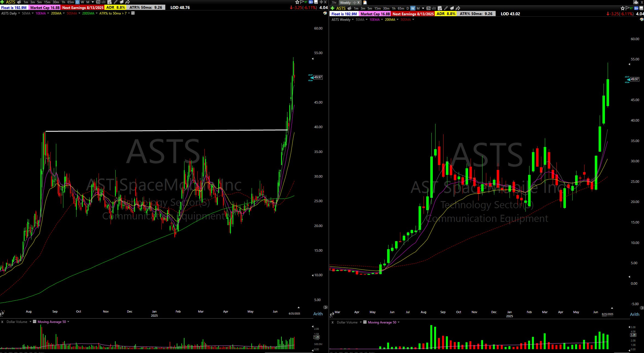Click the Arith scale link on weekly chart
This screenshot has height=353, width=644.
634,314
